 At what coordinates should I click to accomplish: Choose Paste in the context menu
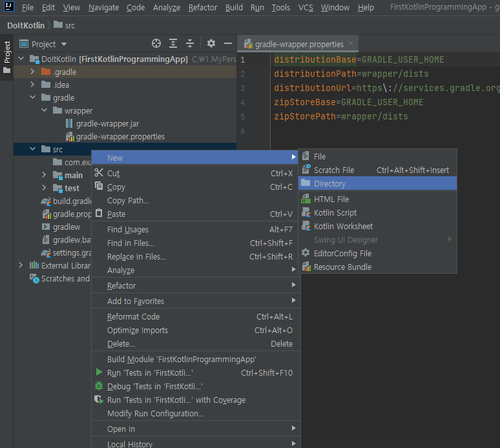coord(195,214)
